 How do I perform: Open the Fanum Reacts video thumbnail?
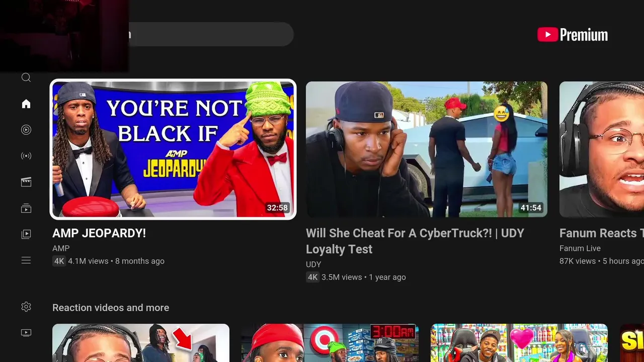pyautogui.click(x=602, y=149)
